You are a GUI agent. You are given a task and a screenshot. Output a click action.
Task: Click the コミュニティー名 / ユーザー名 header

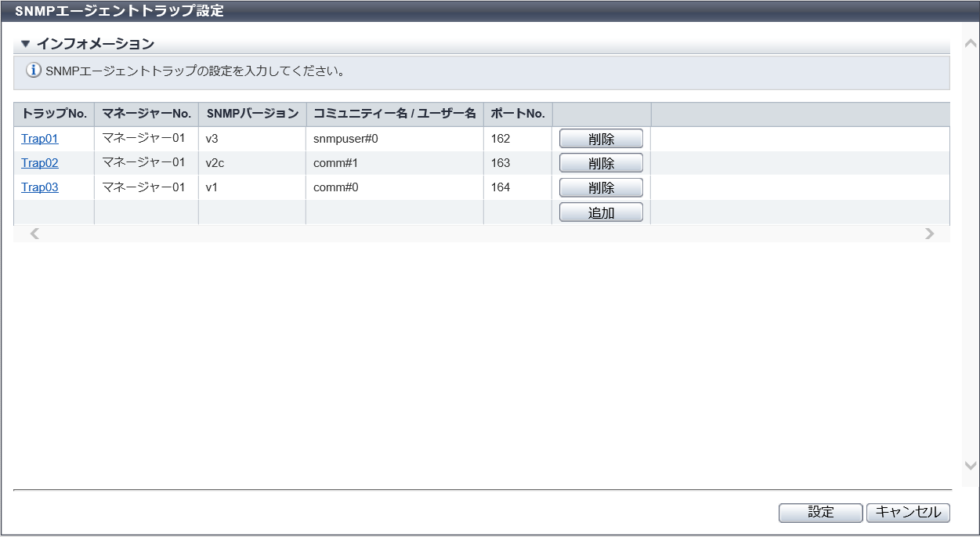(x=395, y=114)
